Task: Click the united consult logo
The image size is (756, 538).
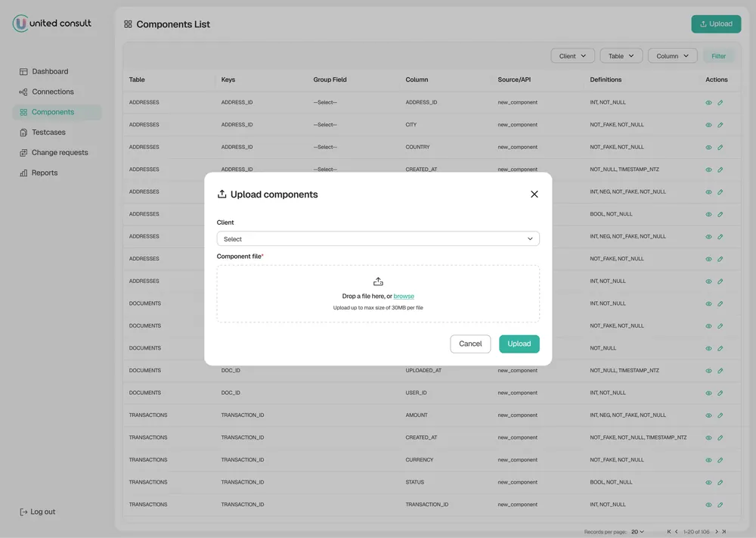Action: (51, 23)
